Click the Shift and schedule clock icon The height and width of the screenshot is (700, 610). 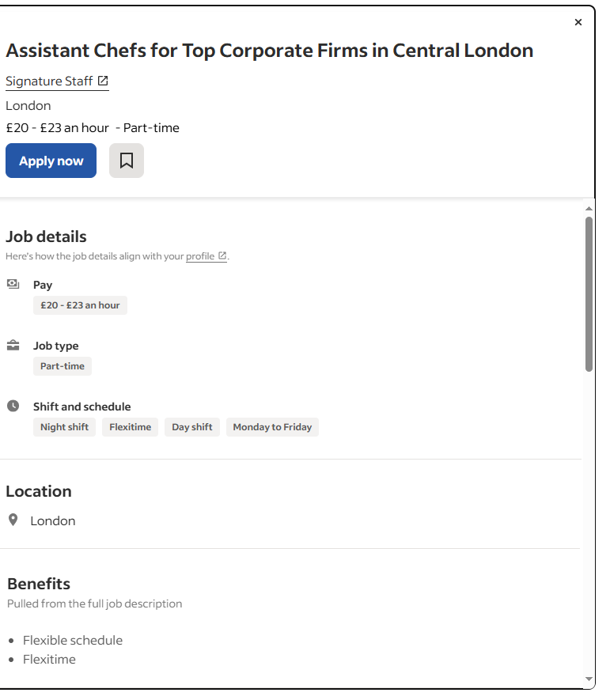click(x=13, y=406)
